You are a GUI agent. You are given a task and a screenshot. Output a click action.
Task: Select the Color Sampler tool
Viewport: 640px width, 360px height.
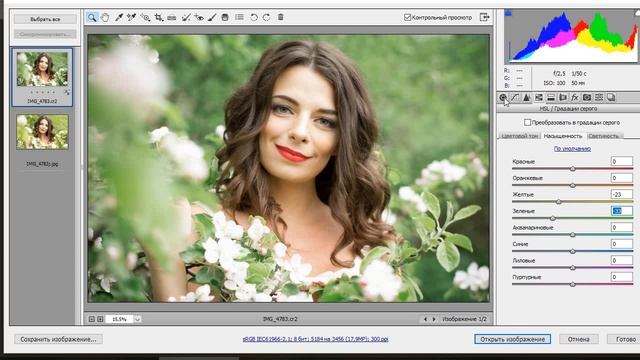pos(131,18)
